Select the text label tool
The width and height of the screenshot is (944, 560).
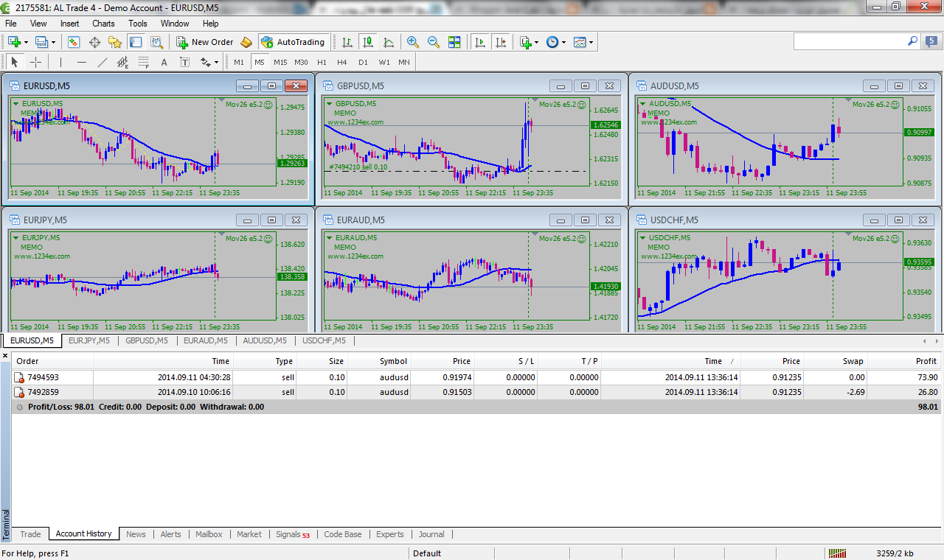(184, 62)
